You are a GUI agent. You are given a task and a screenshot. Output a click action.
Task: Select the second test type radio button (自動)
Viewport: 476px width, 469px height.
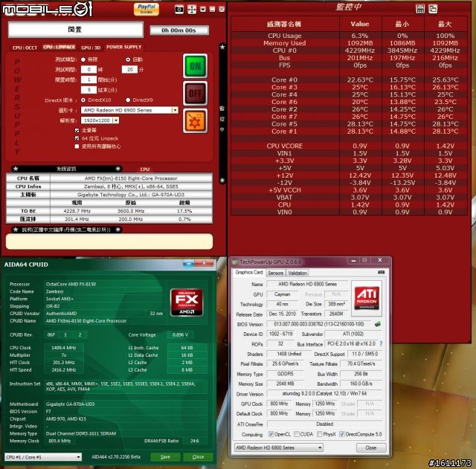(x=128, y=59)
